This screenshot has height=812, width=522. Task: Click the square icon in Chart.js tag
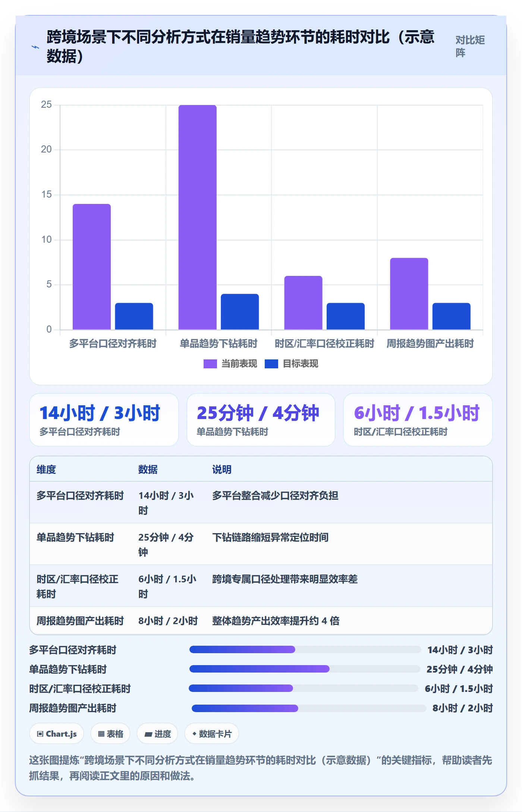click(x=40, y=734)
